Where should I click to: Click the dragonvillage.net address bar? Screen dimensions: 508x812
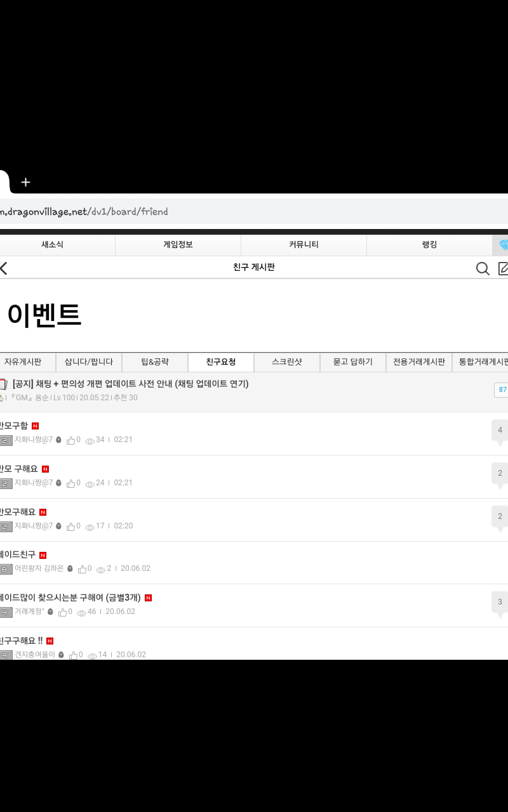click(x=254, y=211)
